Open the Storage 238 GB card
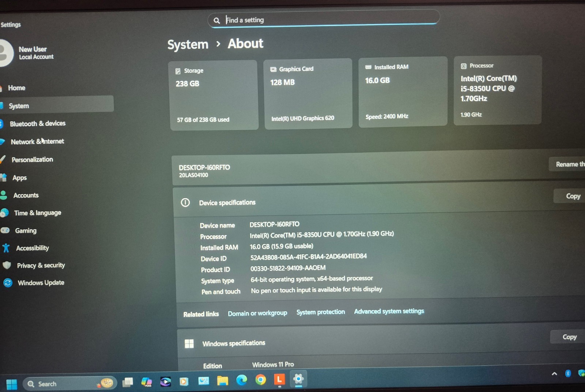 tap(214, 95)
